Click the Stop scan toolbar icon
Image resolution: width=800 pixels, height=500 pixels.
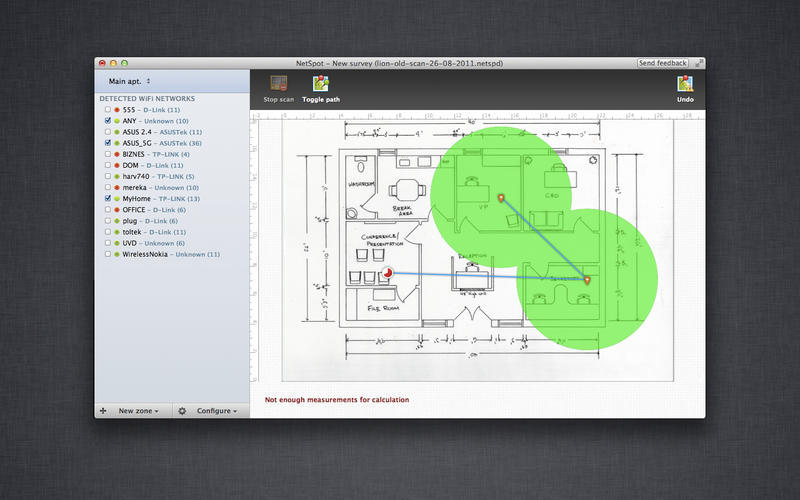278,85
